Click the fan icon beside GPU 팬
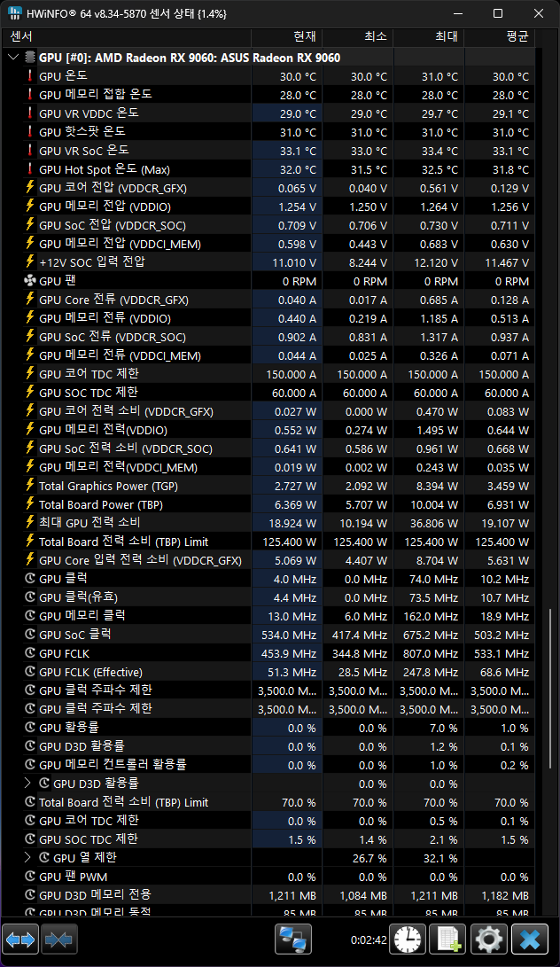This screenshot has height=967, width=560. tap(29, 281)
